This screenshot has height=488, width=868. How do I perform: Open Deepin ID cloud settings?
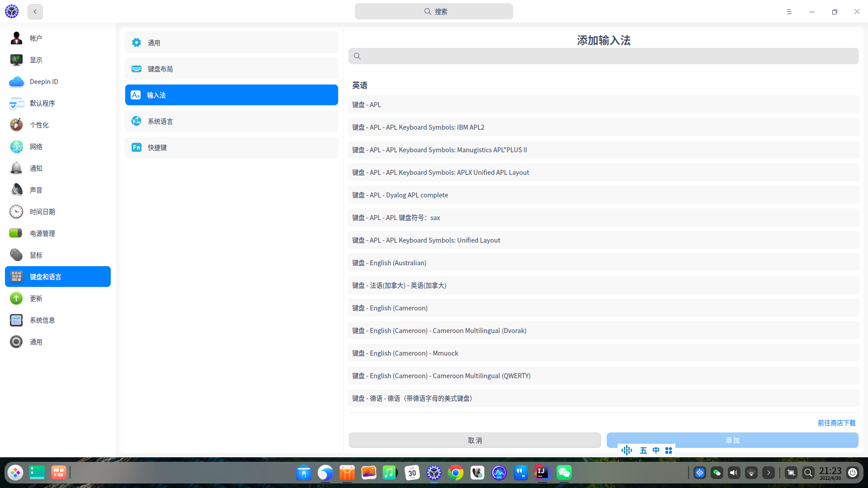click(x=44, y=82)
